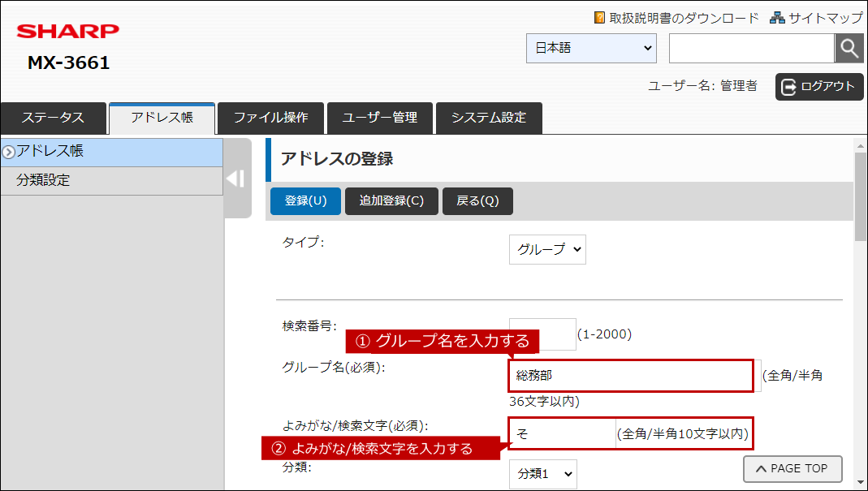Click the search magnifier icon

[849, 48]
